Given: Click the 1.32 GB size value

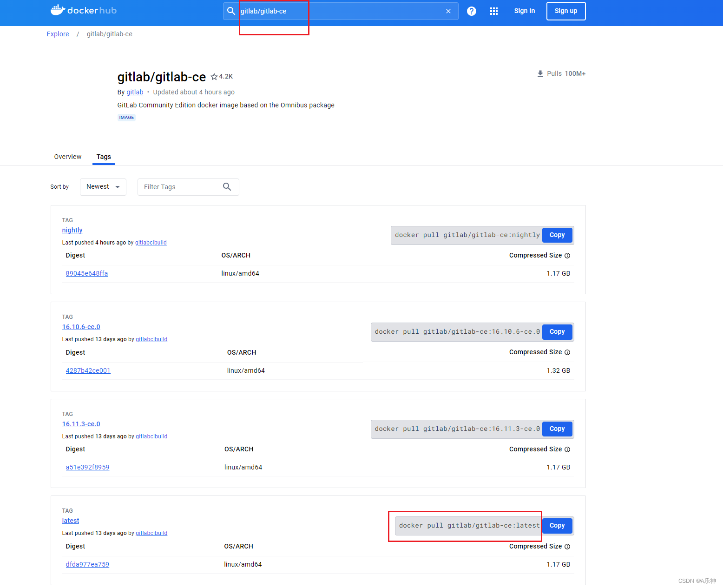Looking at the screenshot, I should click(558, 370).
